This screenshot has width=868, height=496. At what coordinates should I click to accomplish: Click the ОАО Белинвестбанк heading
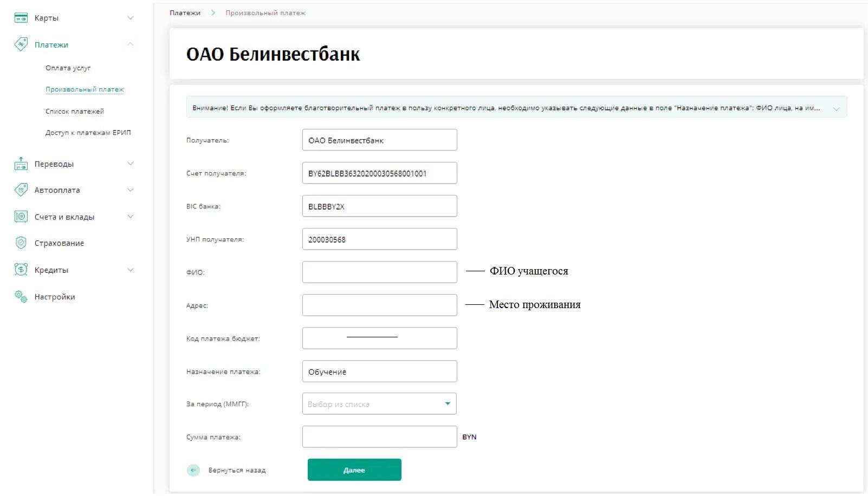tap(273, 54)
